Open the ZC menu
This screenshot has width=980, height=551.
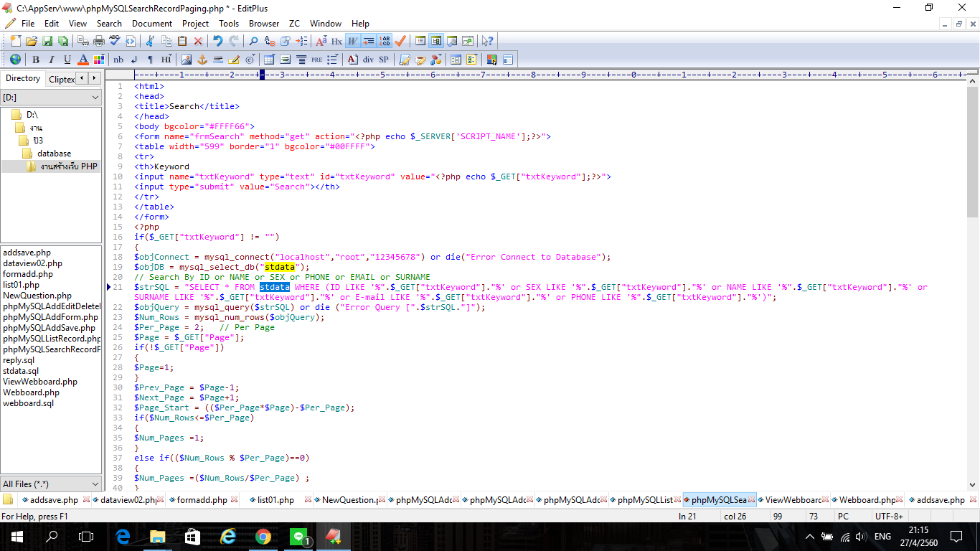(x=294, y=24)
